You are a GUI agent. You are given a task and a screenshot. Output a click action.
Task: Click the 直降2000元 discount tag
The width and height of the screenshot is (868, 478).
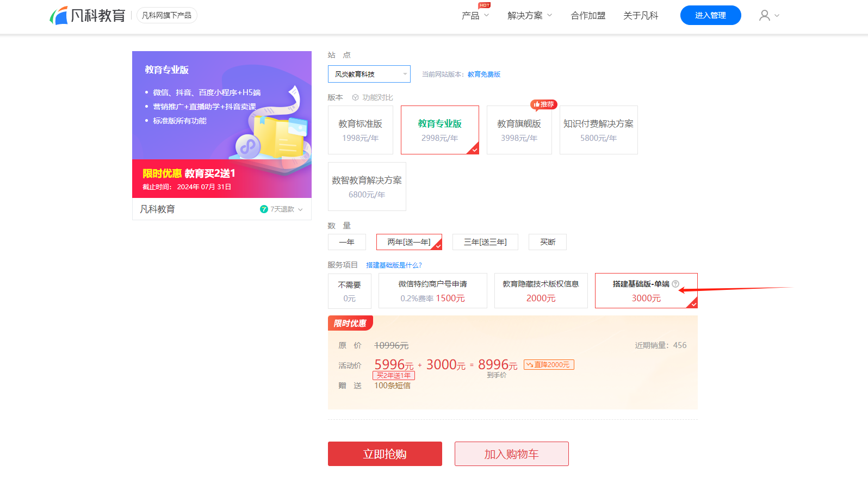(549, 365)
